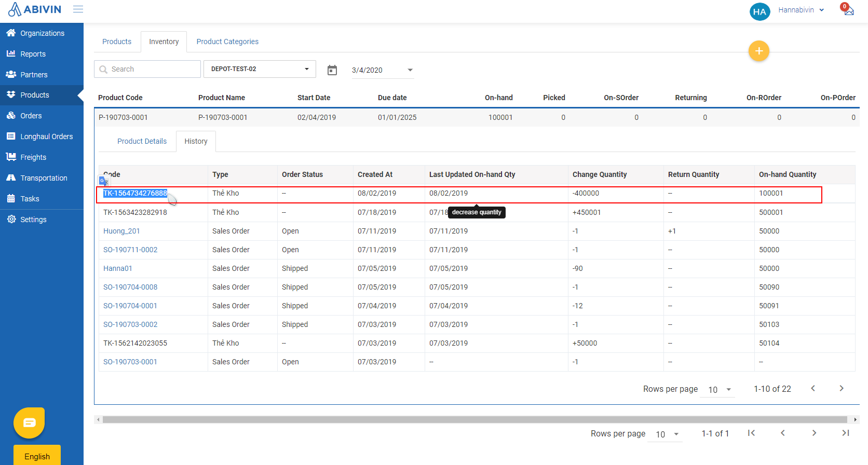
Task: Click the +450001 change quantity cell
Action: click(587, 212)
